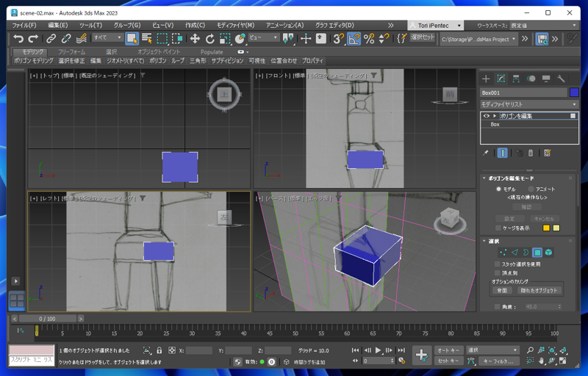Open the ポリゴン モデリング ribbon panel
The width and height of the screenshot is (588, 376).
click(x=34, y=61)
